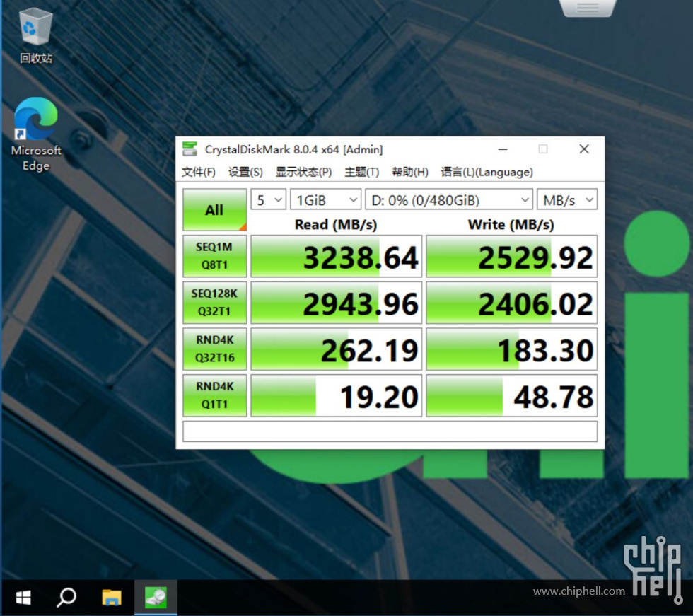Viewport: 693px width, 616px height.
Task: Expand the test count dropdown showing 5
Action: coord(268,200)
